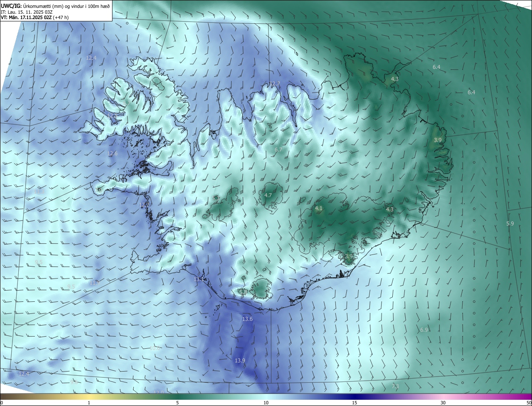Click the 12.6 value in the western bay

coord(113,153)
